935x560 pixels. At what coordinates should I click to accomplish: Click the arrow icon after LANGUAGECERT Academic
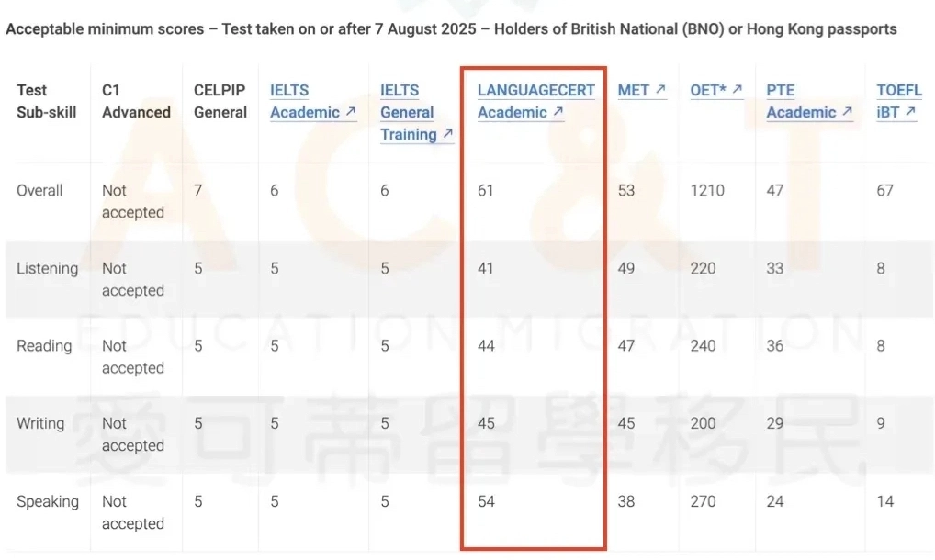point(558,113)
